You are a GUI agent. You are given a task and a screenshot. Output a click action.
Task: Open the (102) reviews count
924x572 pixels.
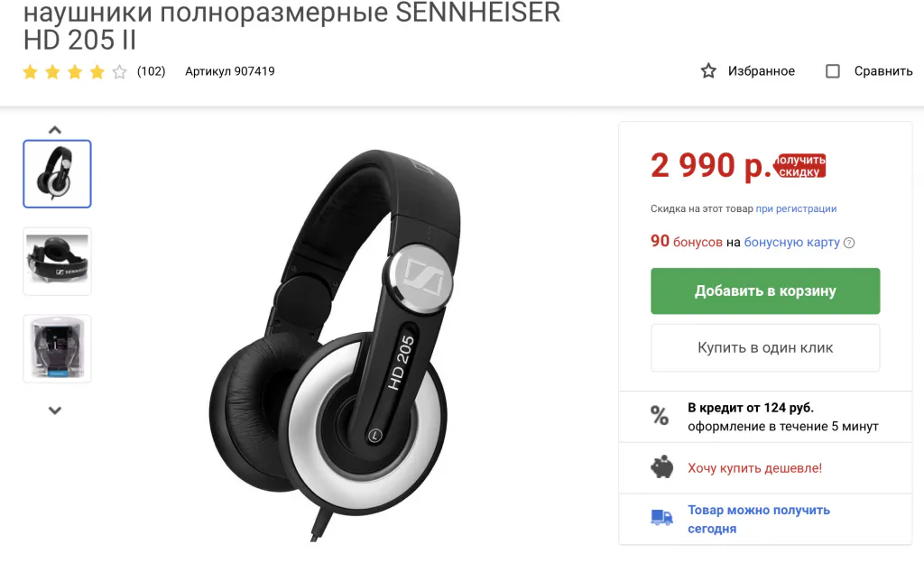[151, 71]
